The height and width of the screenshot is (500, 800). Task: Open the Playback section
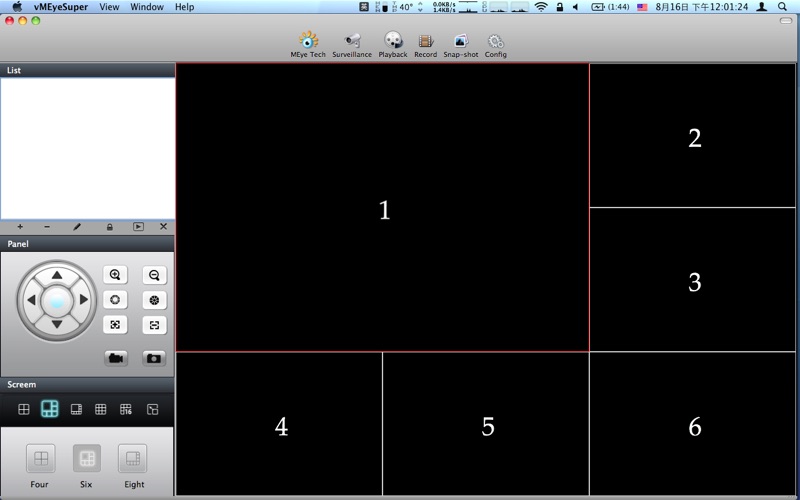[x=393, y=44]
